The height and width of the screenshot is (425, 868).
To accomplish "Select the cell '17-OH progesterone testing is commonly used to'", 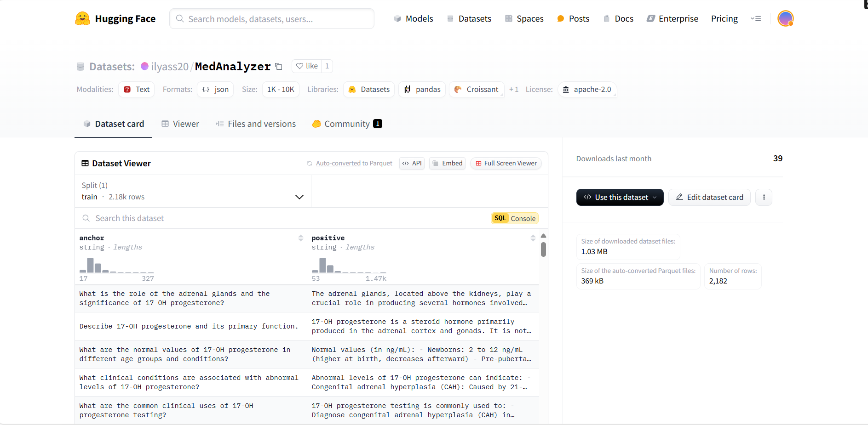I will [423, 410].
